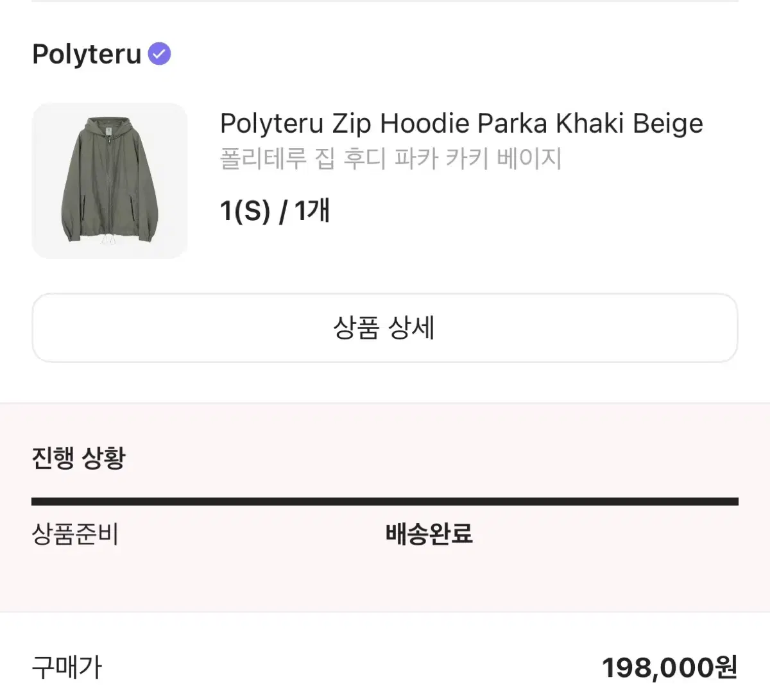Viewport: 770px width, 700px height.
Task: Select the 배송완료 progress step
Action: pyautogui.click(x=429, y=534)
